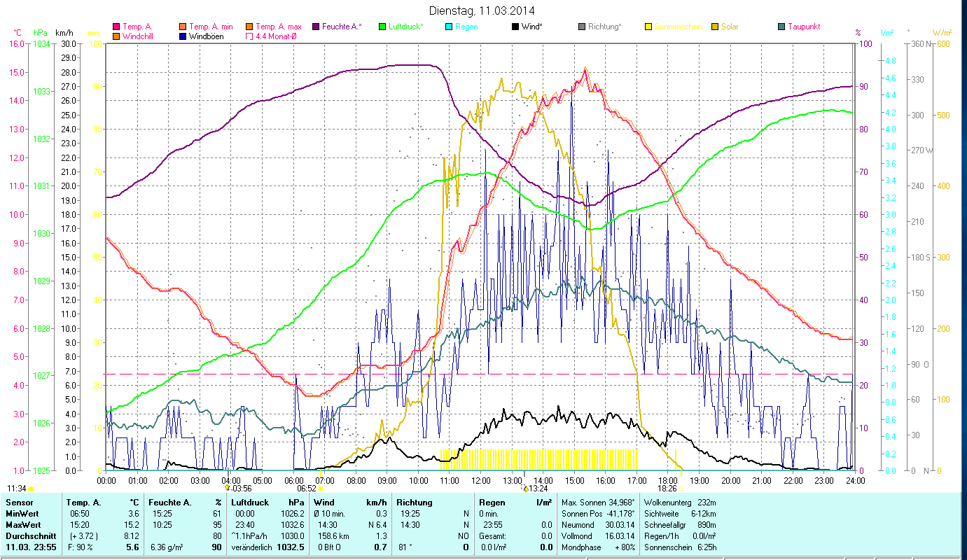Click the Sensor header in the table
Screen dimensions: 967x560
pyautogui.click(x=19, y=503)
